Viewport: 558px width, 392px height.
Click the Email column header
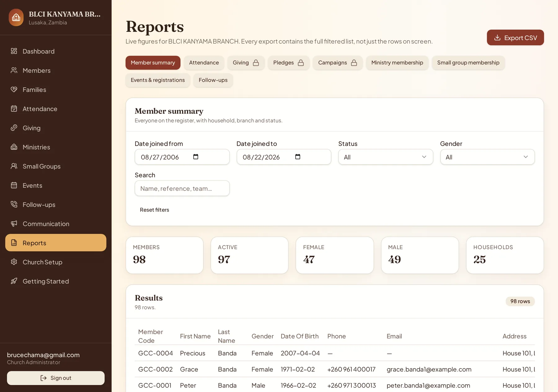pos(394,336)
